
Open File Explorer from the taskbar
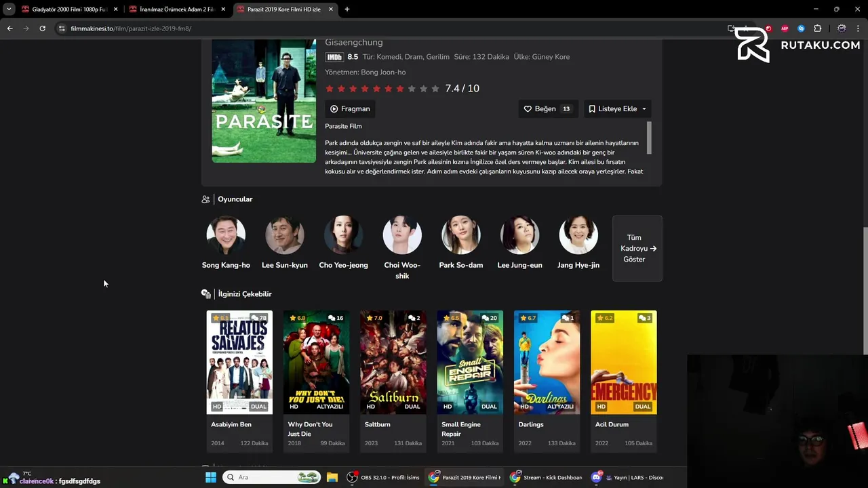click(x=332, y=477)
